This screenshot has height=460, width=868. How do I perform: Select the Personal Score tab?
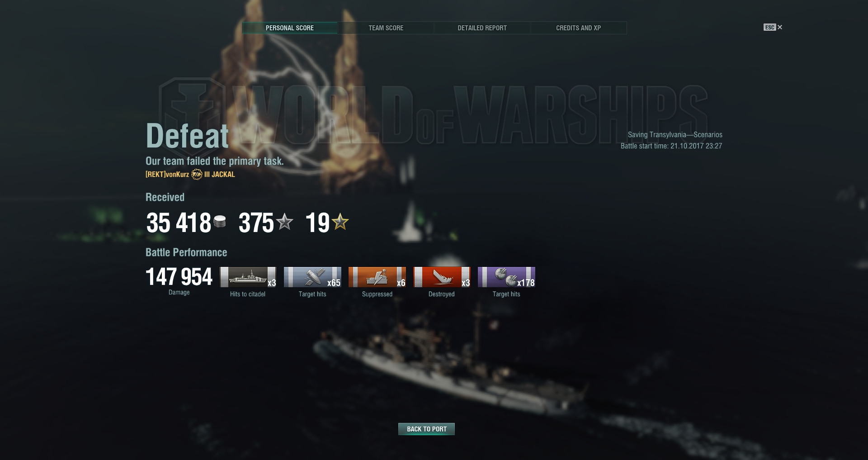point(289,28)
